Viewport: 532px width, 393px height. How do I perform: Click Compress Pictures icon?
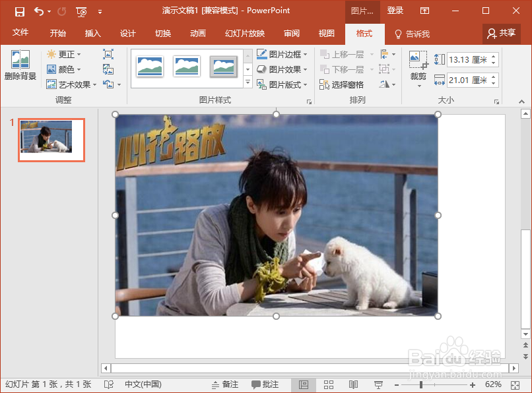click(x=108, y=54)
